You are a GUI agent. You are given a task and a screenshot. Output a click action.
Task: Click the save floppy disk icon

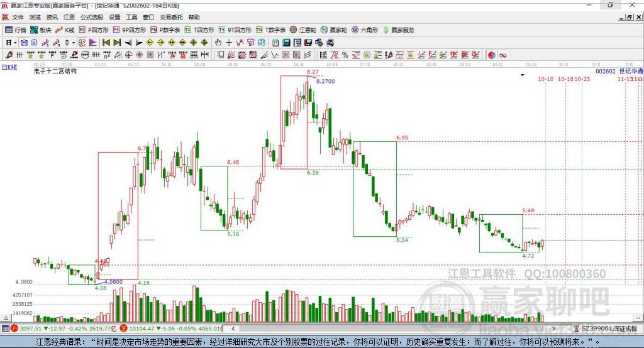click(x=308, y=43)
